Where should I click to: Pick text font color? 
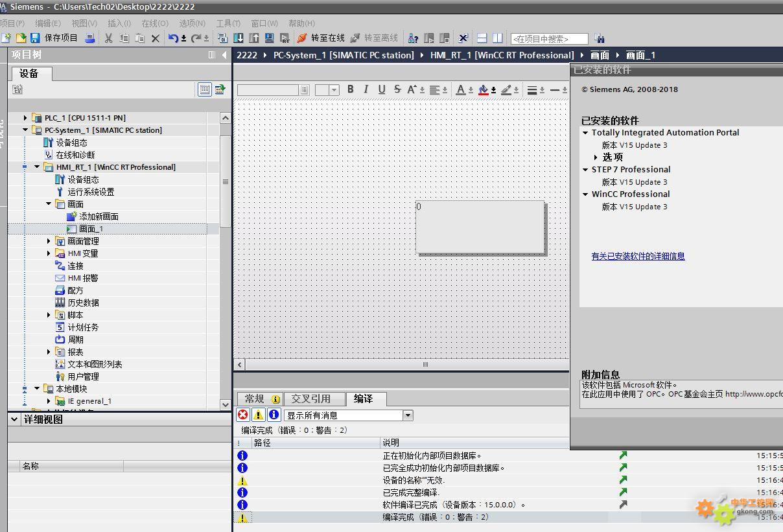(x=461, y=89)
